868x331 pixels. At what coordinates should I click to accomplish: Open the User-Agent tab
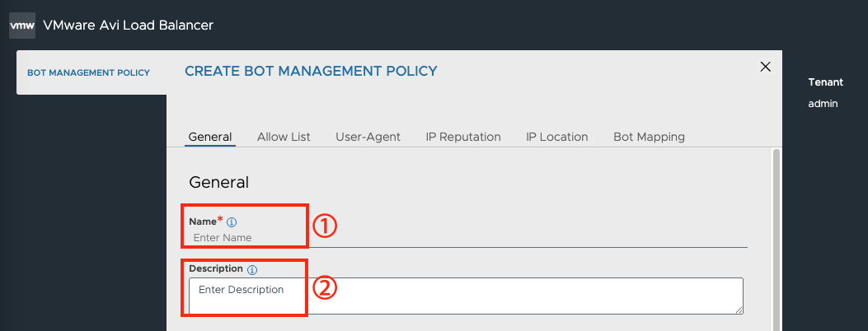click(368, 137)
